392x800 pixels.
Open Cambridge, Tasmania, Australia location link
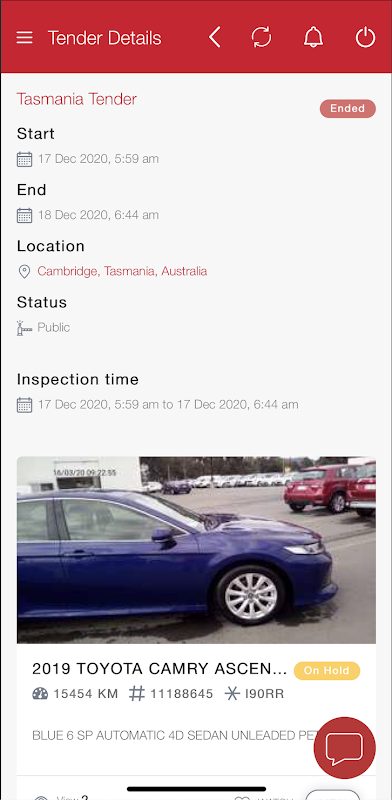(x=122, y=271)
